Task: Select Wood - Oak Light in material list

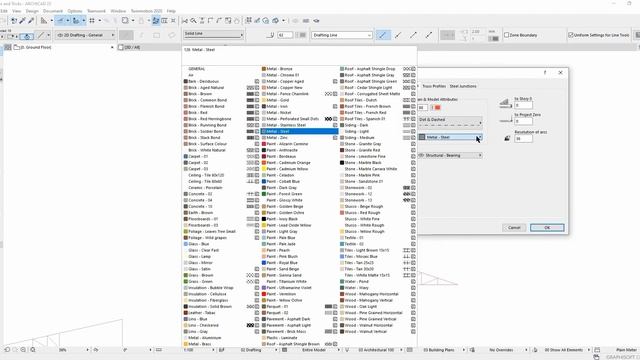Action: coord(378,307)
